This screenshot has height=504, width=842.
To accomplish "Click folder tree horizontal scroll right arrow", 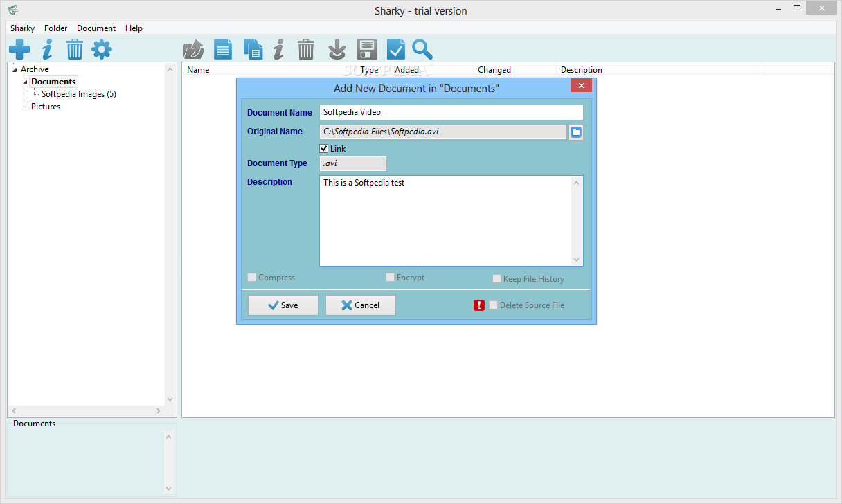I will coord(159,411).
